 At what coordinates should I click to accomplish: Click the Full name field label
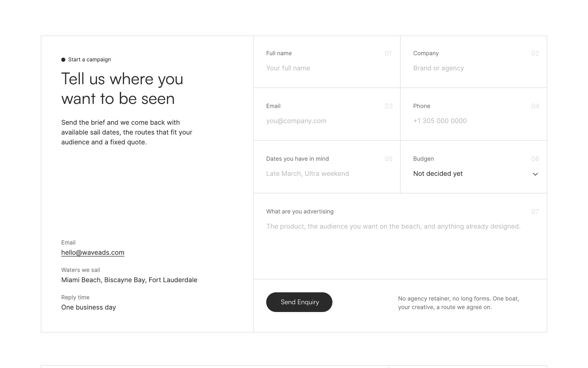(x=279, y=53)
